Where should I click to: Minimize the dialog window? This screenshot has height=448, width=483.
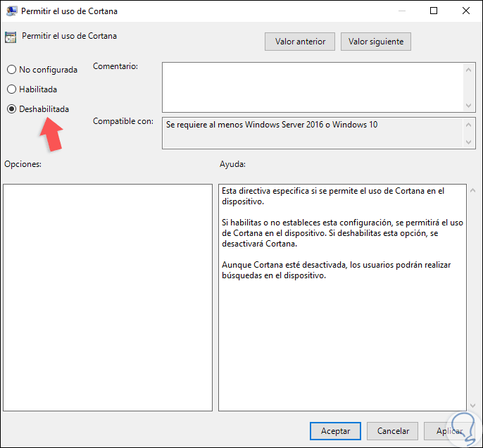tap(401, 11)
